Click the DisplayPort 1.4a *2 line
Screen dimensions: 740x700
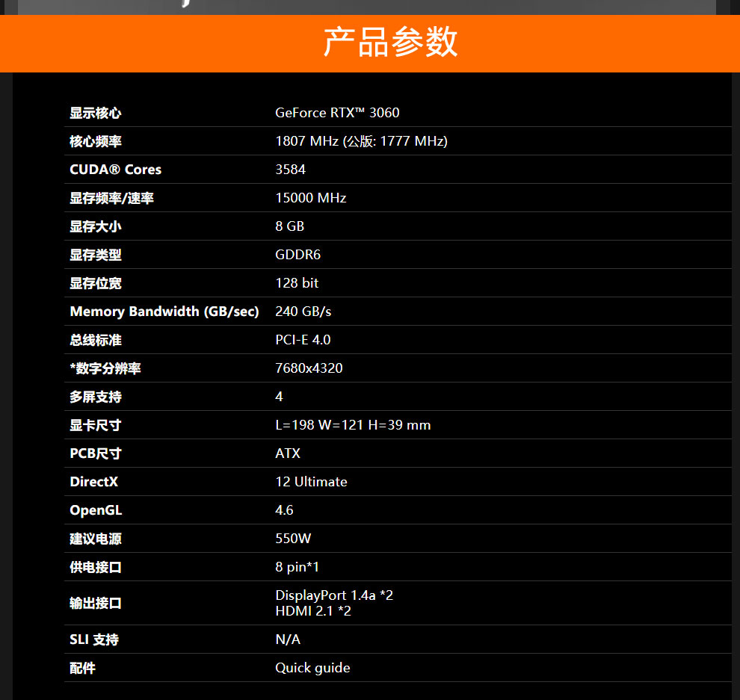point(334,595)
